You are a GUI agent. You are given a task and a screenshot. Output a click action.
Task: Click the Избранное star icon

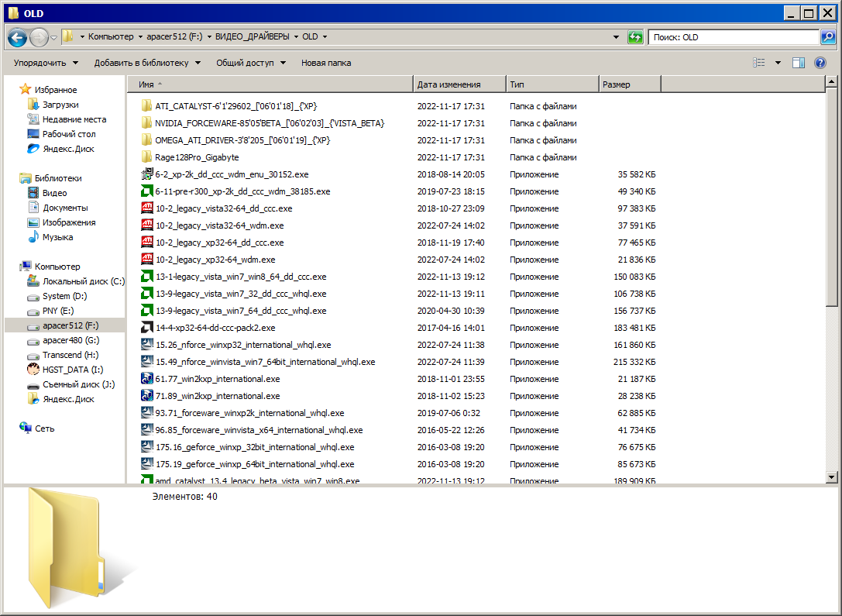[26, 89]
